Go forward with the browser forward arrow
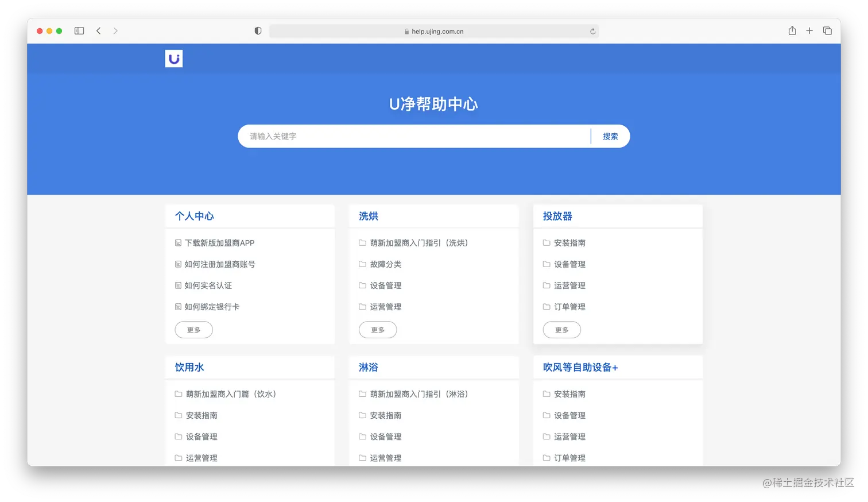This screenshot has height=502, width=868. pyautogui.click(x=115, y=31)
